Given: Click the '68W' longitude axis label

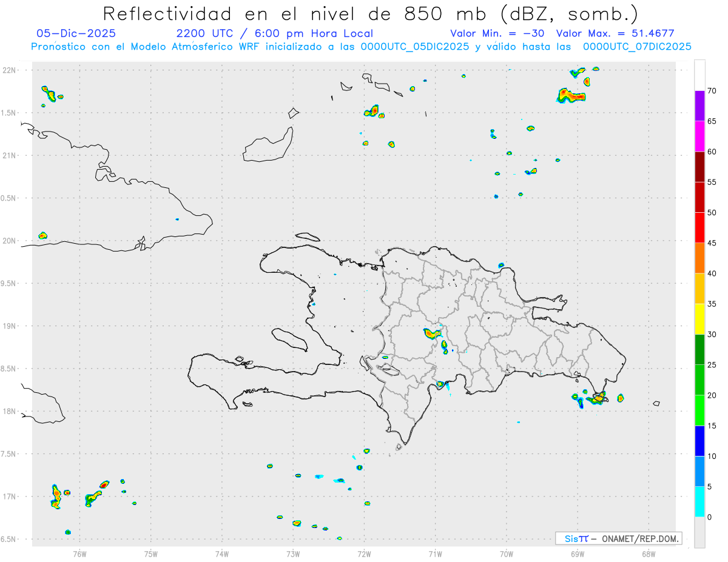Looking at the screenshot, I should coord(648,553).
